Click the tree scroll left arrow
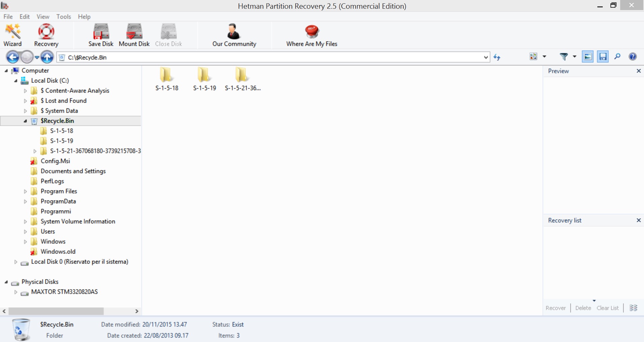644x342 pixels. 4,311
